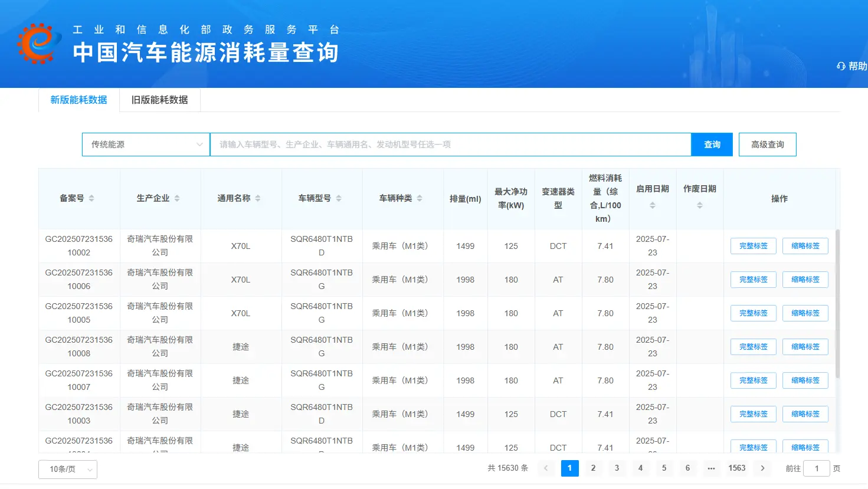868x489 pixels.
Task: Click record number GC20250723153610007
Action: [x=79, y=380]
